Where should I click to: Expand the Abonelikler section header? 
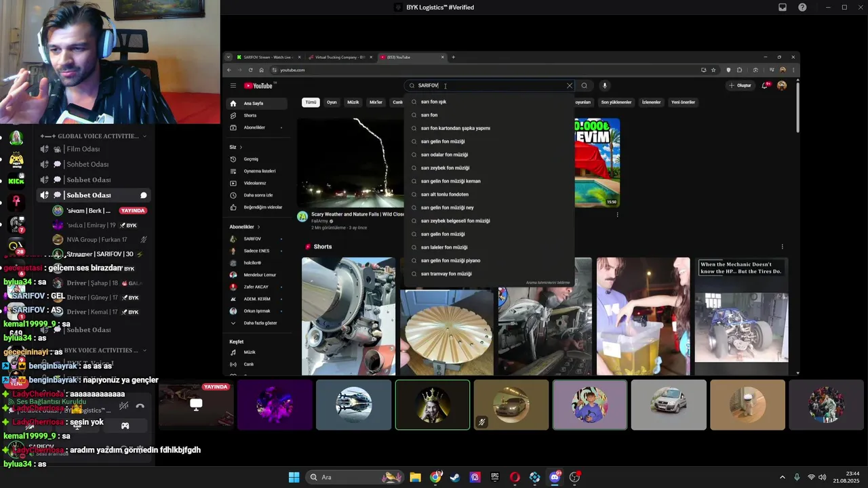coord(245,227)
